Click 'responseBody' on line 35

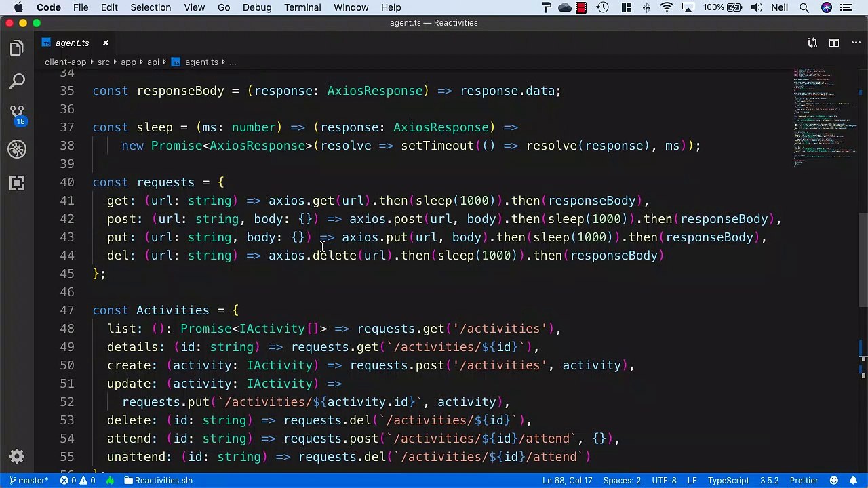pos(180,91)
